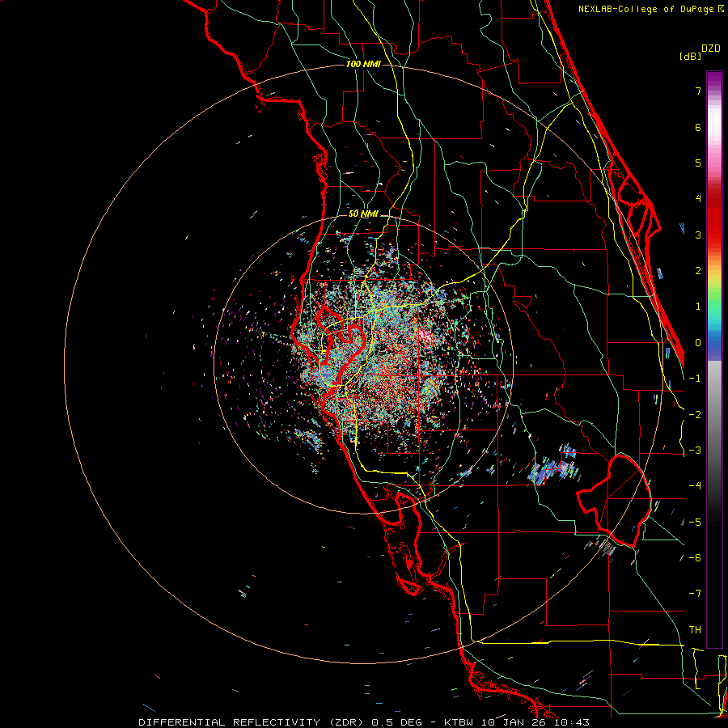Image resolution: width=728 pixels, height=728 pixels.
Task: Select the -5 legend tick value
Action: coord(695,523)
